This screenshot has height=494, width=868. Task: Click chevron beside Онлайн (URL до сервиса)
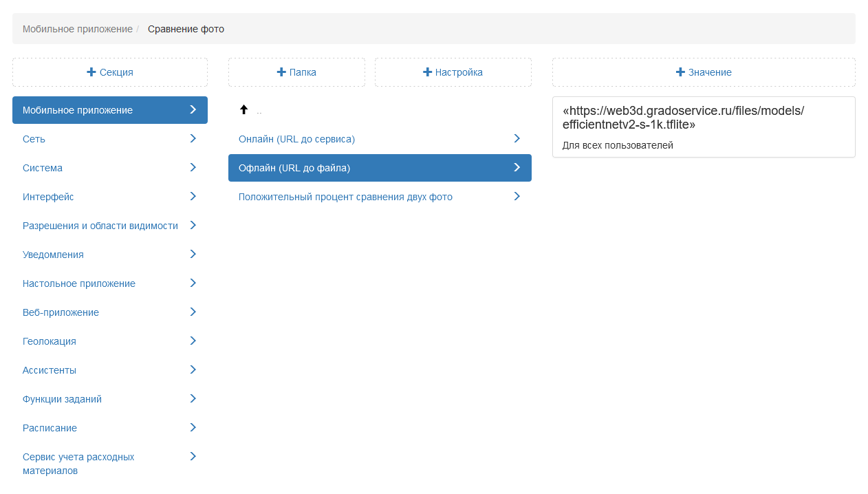click(x=517, y=139)
